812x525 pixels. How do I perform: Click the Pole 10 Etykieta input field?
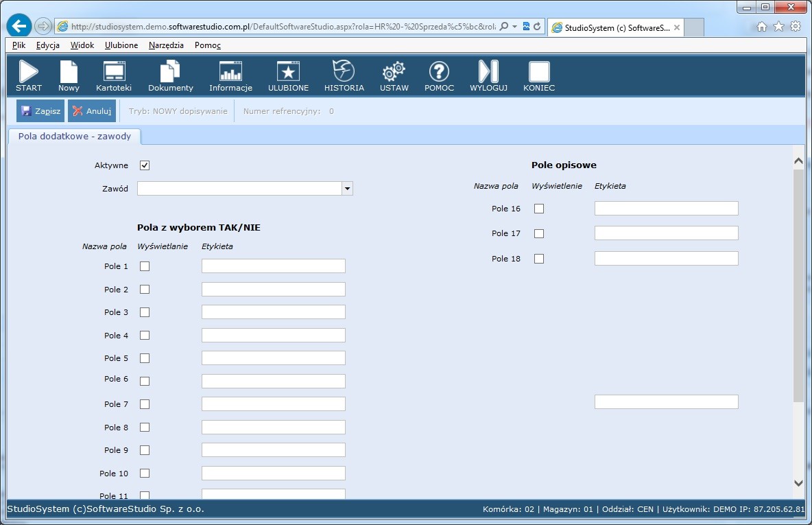[x=274, y=473]
